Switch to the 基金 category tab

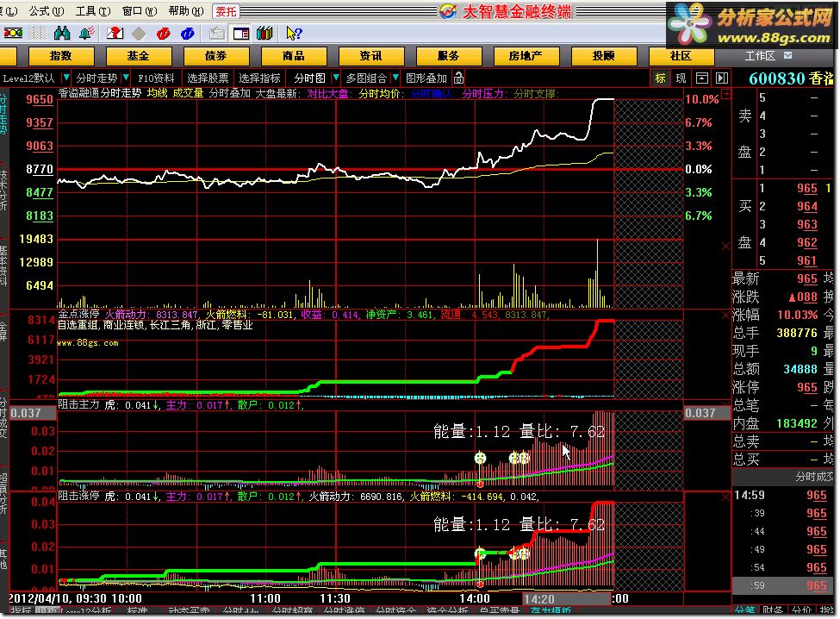coord(139,56)
